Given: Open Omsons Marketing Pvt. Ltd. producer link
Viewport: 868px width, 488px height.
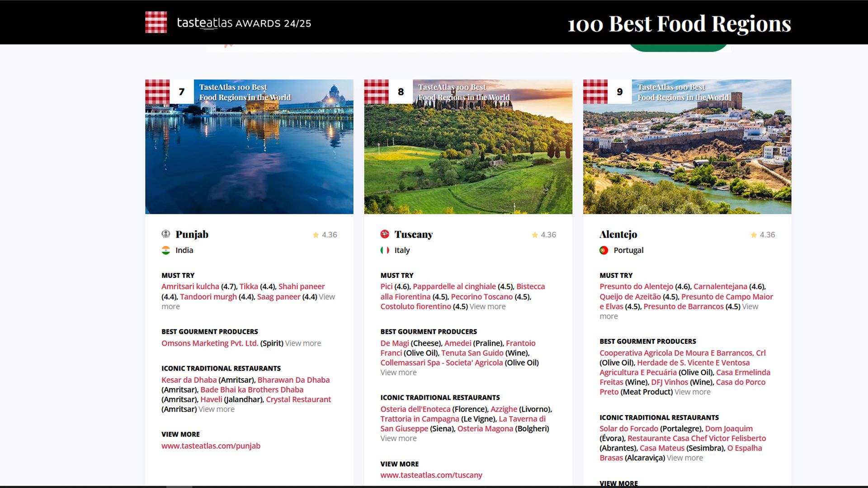Looking at the screenshot, I should click(210, 343).
